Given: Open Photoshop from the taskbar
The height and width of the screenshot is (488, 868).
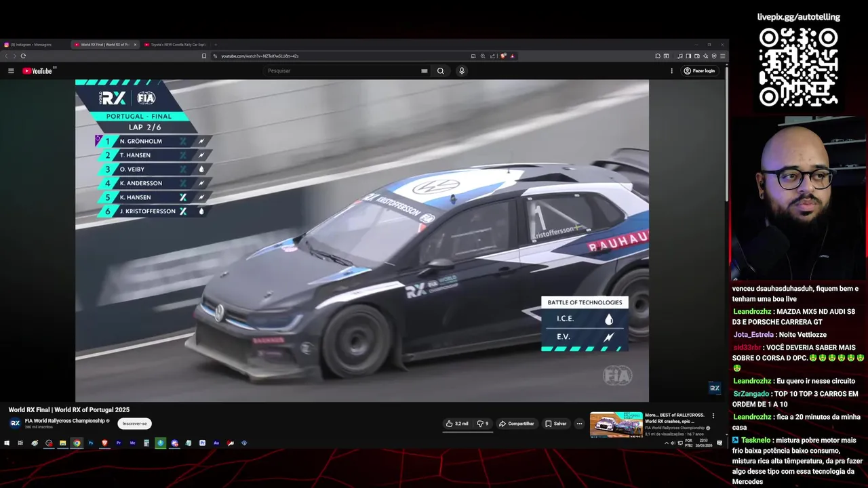Looking at the screenshot, I should pos(91,443).
